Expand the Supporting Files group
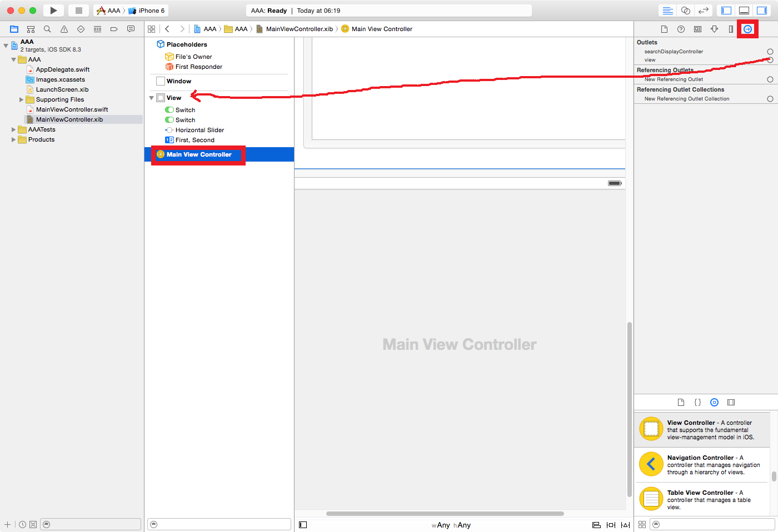Image resolution: width=778 pixels, height=532 pixels. pyautogui.click(x=21, y=99)
